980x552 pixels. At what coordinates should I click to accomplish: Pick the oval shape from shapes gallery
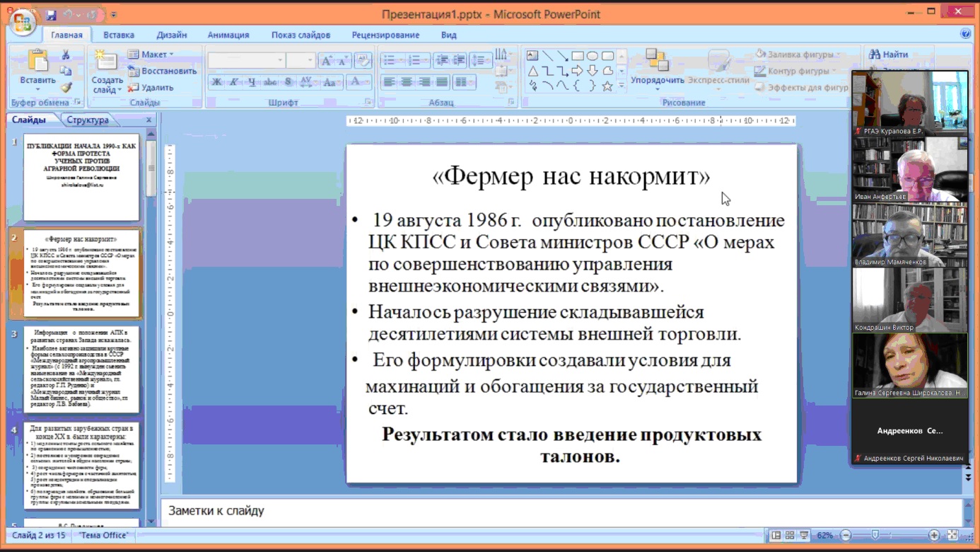tap(593, 56)
